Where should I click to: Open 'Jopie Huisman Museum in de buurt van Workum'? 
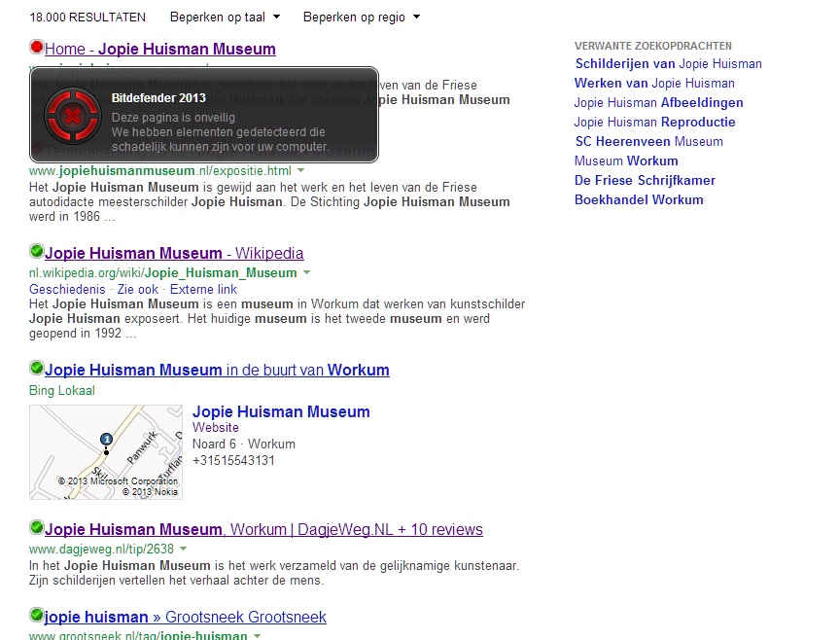217,370
